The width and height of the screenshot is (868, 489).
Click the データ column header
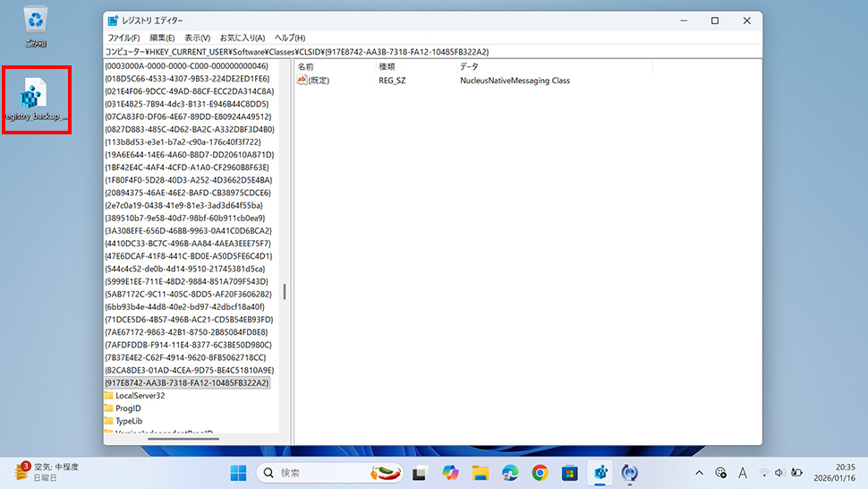coord(469,67)
